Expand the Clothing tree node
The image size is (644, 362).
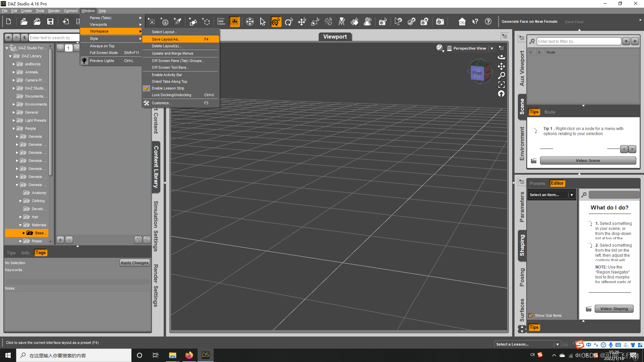point(20,201)
